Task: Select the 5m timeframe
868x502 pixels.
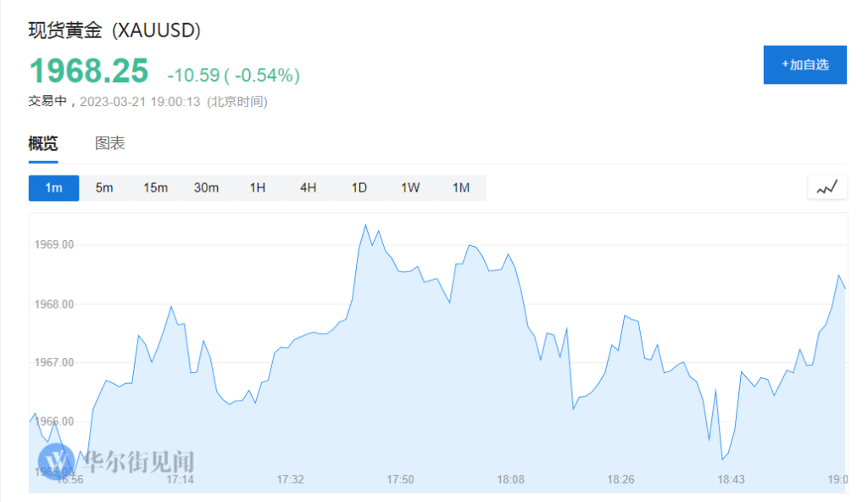Action: (104, 187)
